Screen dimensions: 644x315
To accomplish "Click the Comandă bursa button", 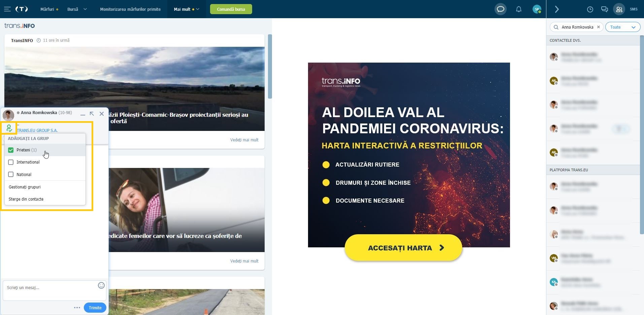I will (x=231, y=9).
